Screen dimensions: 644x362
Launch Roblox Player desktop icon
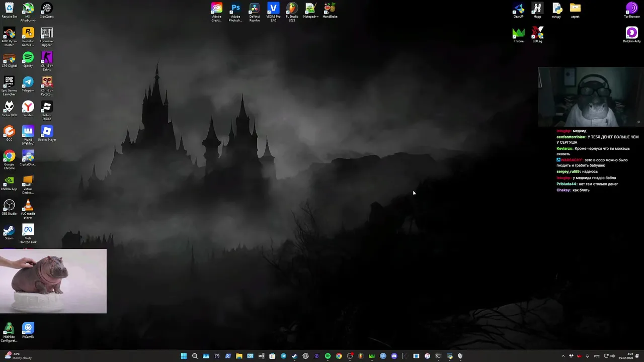coord(47,134)
